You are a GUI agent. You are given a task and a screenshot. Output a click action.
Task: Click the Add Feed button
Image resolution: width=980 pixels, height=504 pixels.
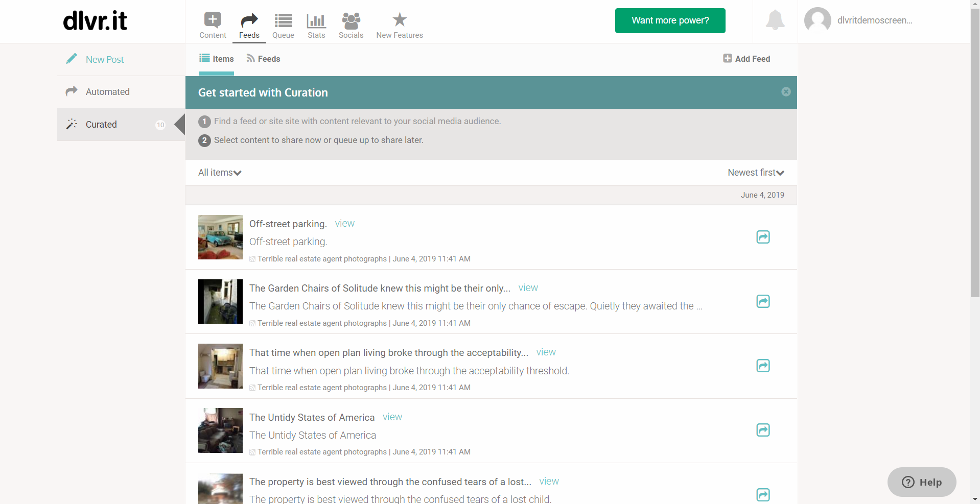[x=746, y=59]
